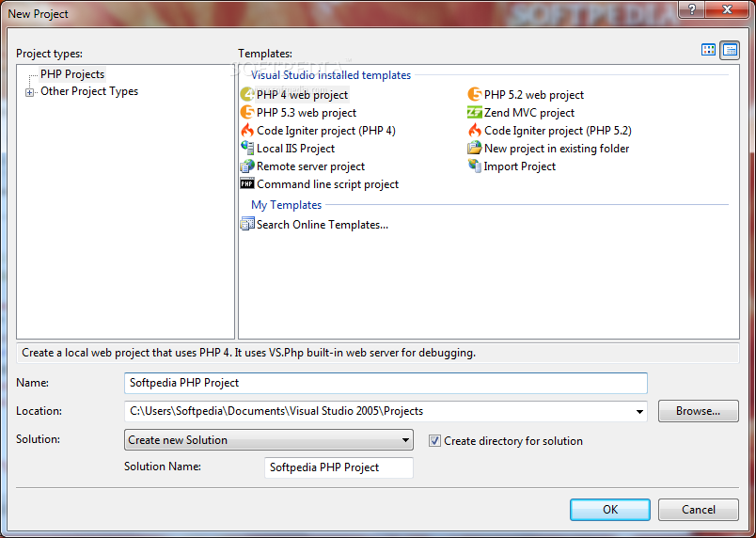Select the PHP 5.3 web project icon

tap(247, 112)
